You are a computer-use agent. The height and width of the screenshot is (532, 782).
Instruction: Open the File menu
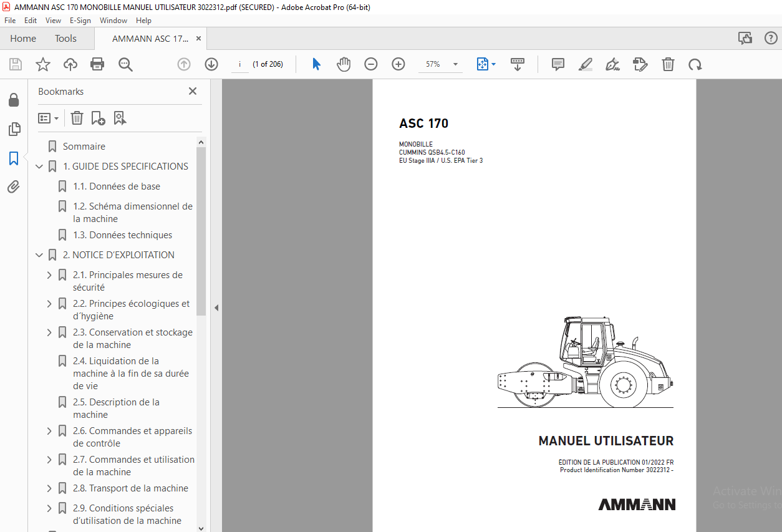click(10, 21)
